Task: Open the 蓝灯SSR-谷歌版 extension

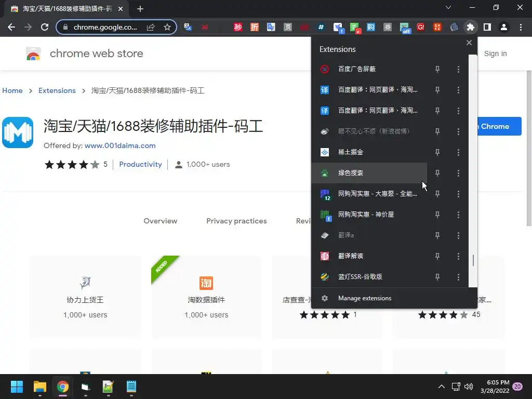Action: click(x=369, y=277)
